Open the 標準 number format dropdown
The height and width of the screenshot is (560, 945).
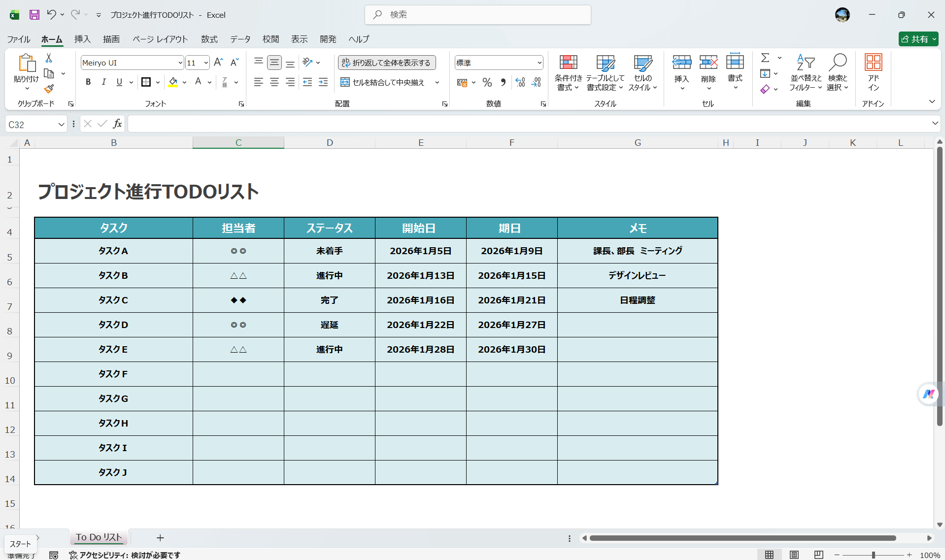[539, 63]
